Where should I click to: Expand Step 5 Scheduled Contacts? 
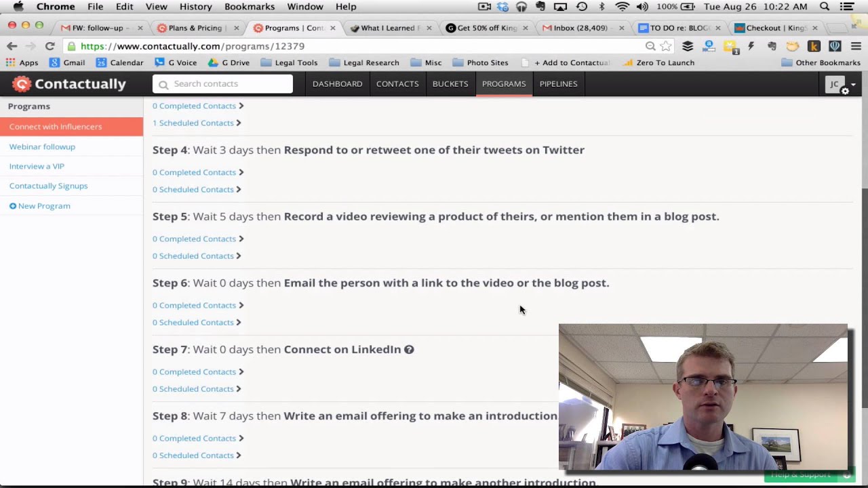(x=197, y=256)
